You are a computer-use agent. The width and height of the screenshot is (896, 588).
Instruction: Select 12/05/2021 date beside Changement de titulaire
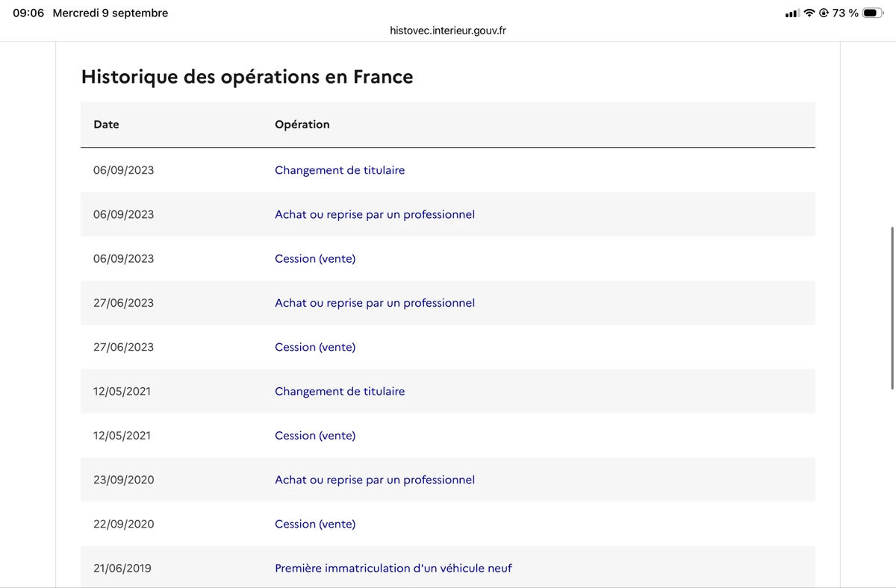[122, 391]
